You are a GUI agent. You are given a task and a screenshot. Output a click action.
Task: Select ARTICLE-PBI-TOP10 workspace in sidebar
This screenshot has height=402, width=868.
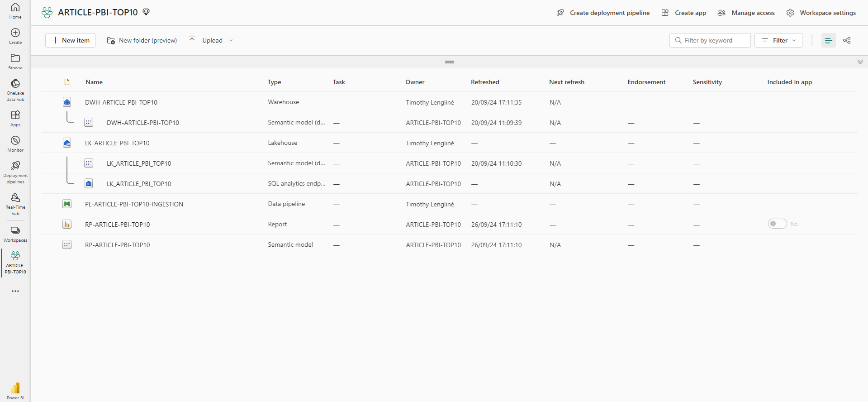(x=15, y=263)
